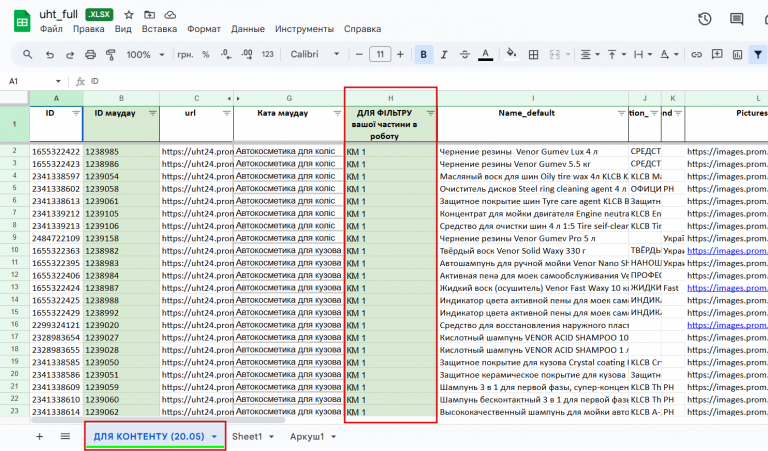Open the Данные menu

[248, 29]
